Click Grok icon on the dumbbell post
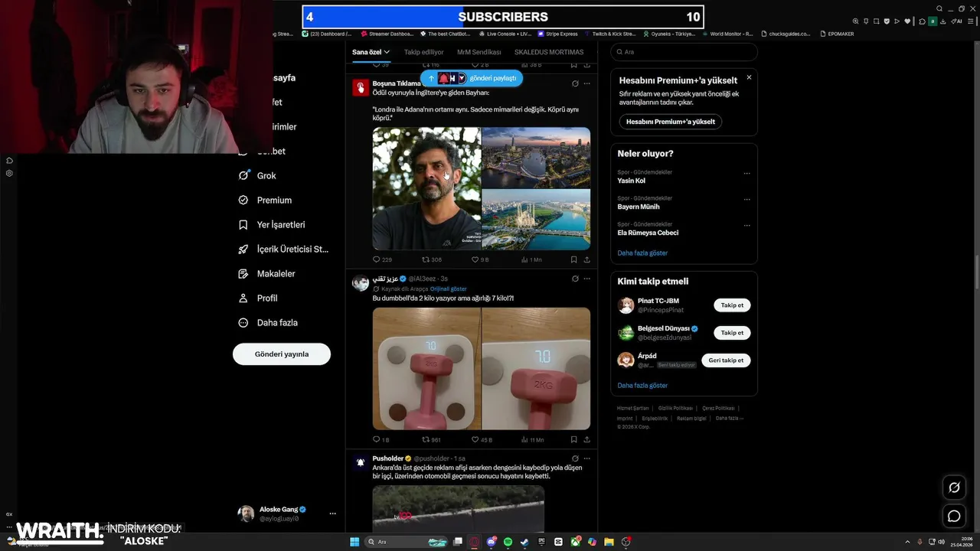 point(575,279)
